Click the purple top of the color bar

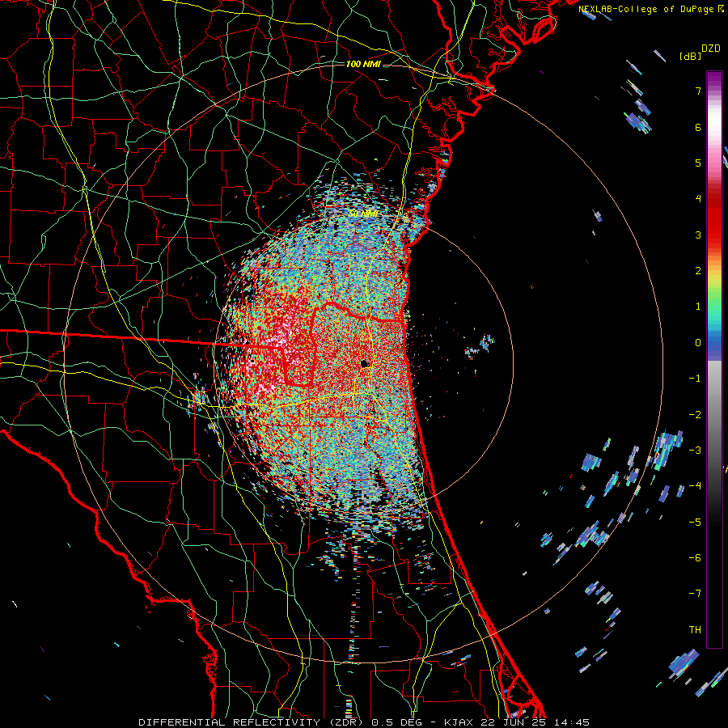(x=714, y=79)
